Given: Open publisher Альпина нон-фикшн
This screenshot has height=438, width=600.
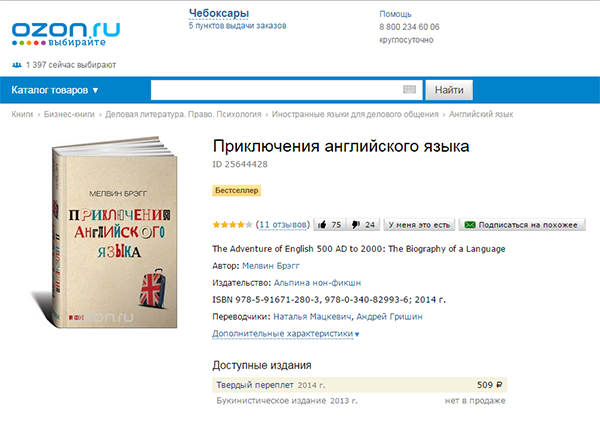Looking at the screenshot, I should click(x=317, y=283).
